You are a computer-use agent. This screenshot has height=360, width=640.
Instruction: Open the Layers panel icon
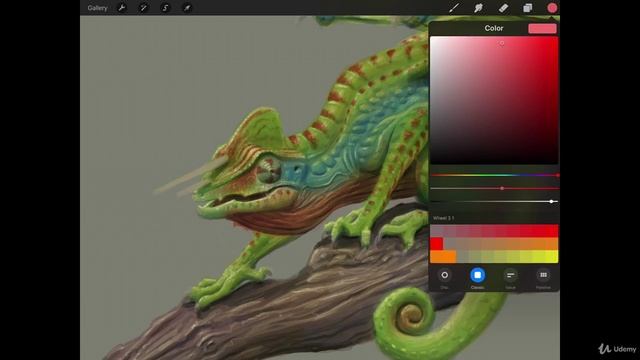coord(528,8)
